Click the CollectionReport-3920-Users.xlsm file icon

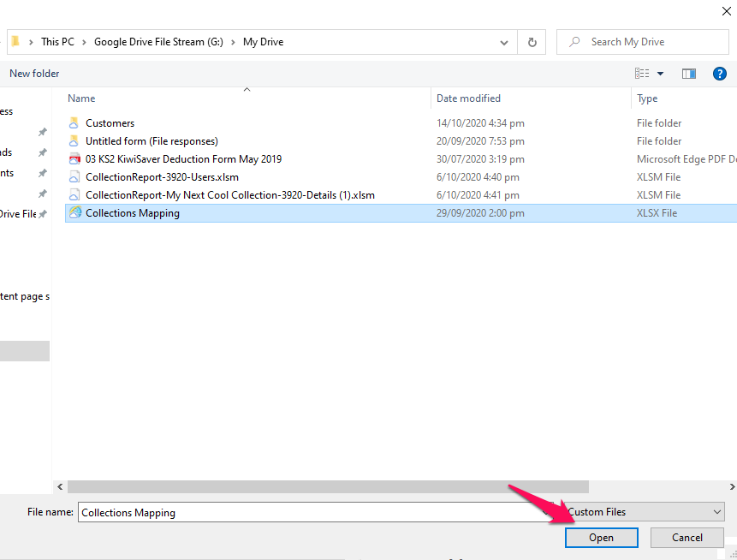(x=74, y=177)
